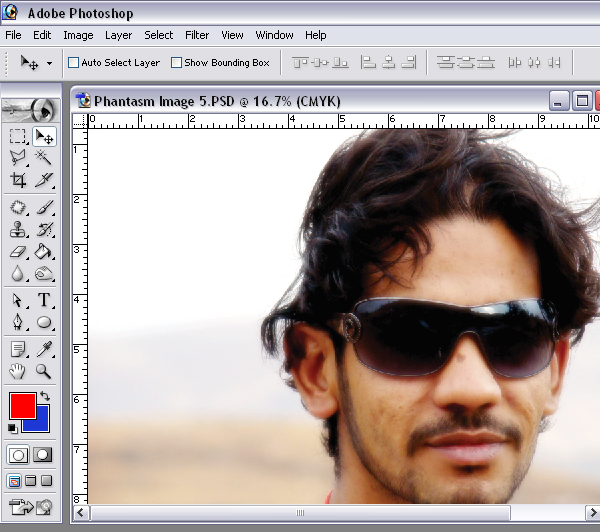
Task: Click Distribute Left Edges button
Action: point(515,62)
